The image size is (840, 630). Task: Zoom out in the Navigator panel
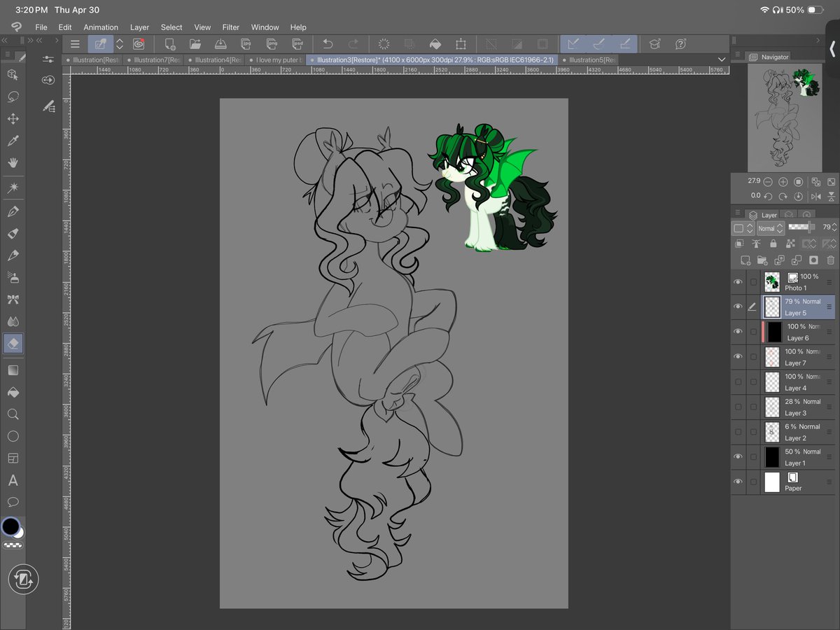768,181
